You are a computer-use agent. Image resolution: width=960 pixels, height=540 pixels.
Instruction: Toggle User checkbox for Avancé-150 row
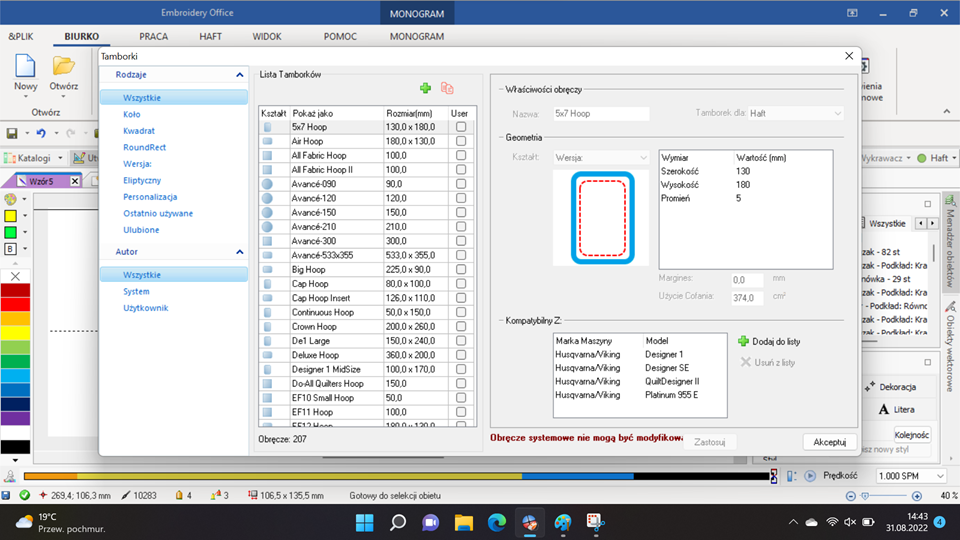pos(460,213)
